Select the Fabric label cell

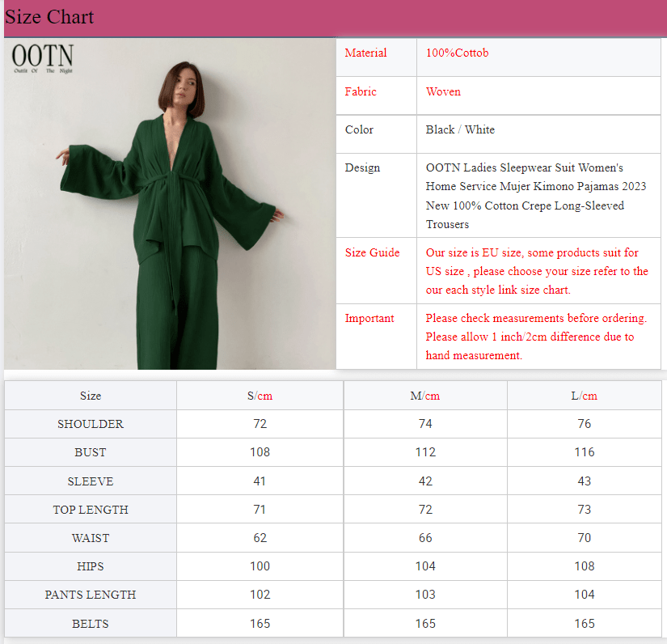[x=361, y=91]
